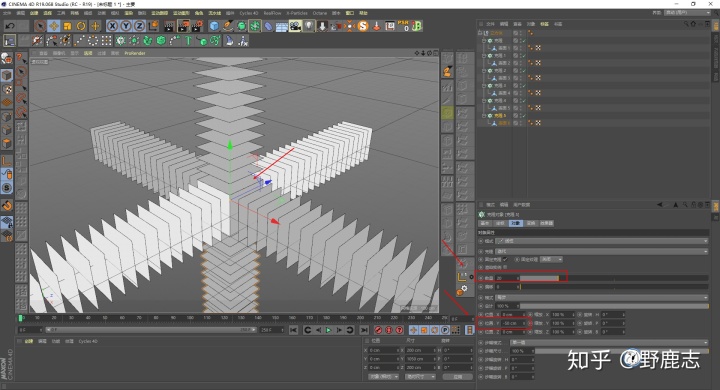
Task: Open the Render Settings icon
Action: pyautogui.click(x=197, y=26)
